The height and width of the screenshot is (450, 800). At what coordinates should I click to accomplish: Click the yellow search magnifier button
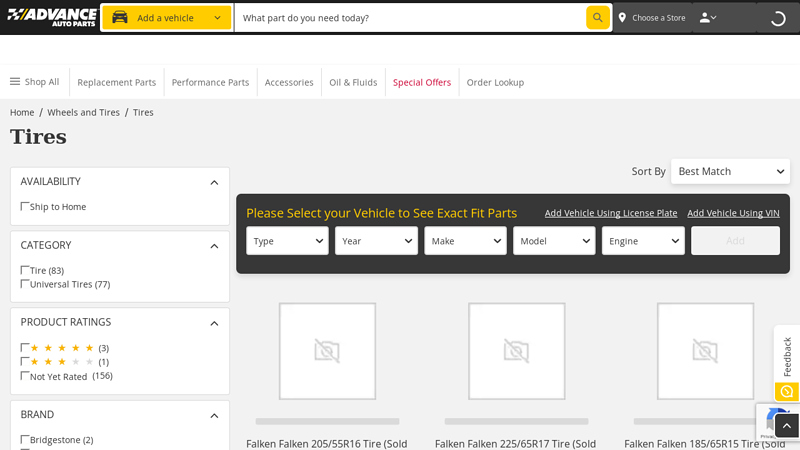(x=597, y=18)
